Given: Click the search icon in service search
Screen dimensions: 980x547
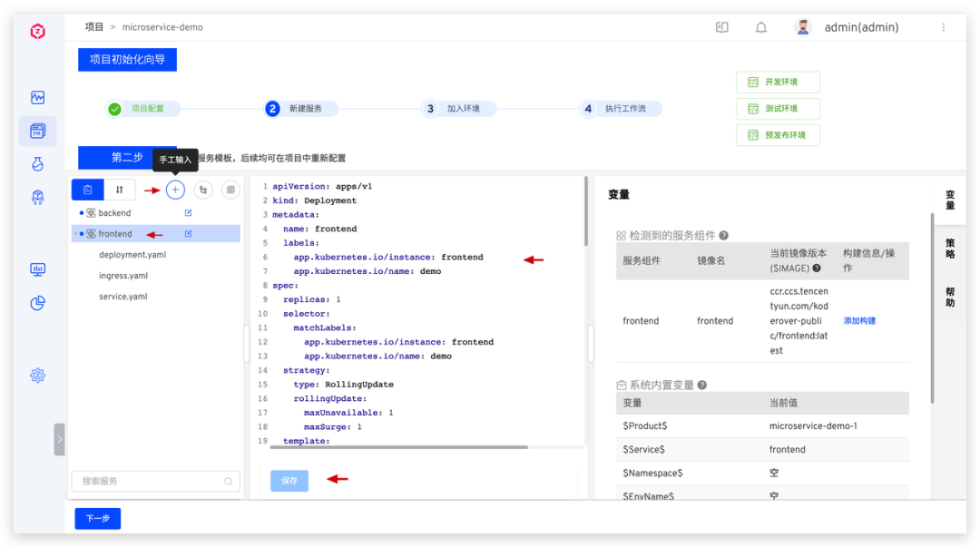Looking at the screenshot, I should (228, 482).
